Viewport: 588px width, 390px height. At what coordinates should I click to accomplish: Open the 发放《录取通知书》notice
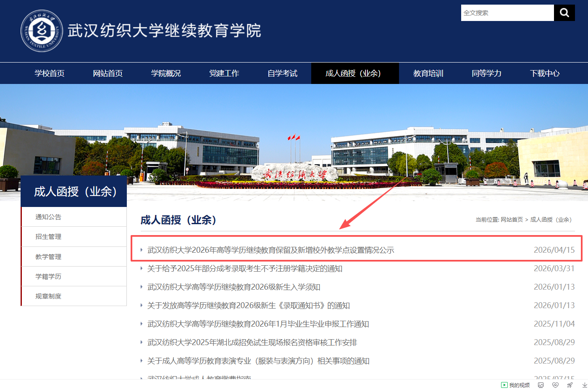click(249, 306)
